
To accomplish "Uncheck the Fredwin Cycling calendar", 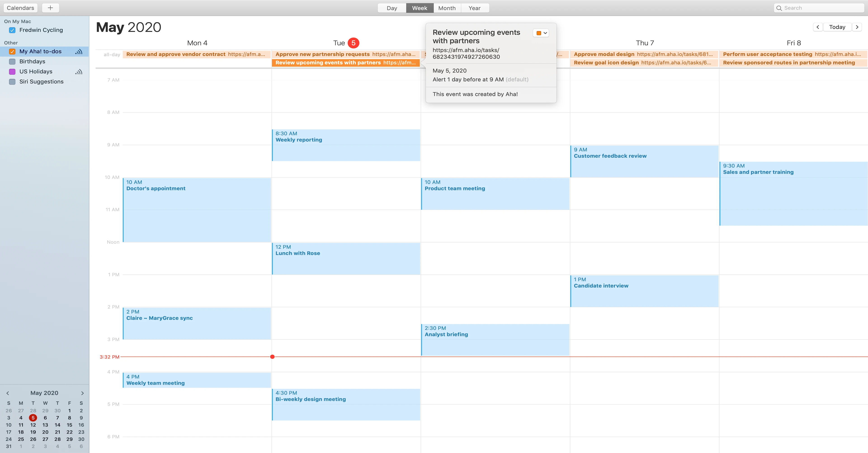I will (12, 30).
